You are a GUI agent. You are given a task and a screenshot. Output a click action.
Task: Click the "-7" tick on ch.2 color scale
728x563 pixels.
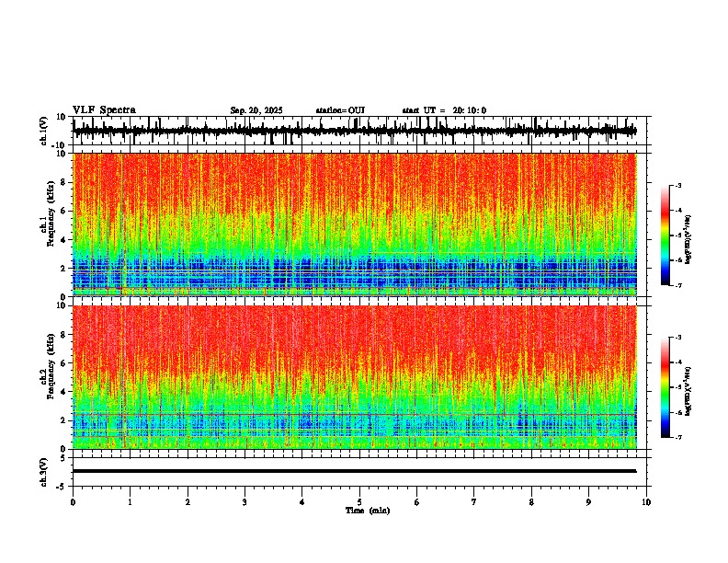[x=678, y=437]
